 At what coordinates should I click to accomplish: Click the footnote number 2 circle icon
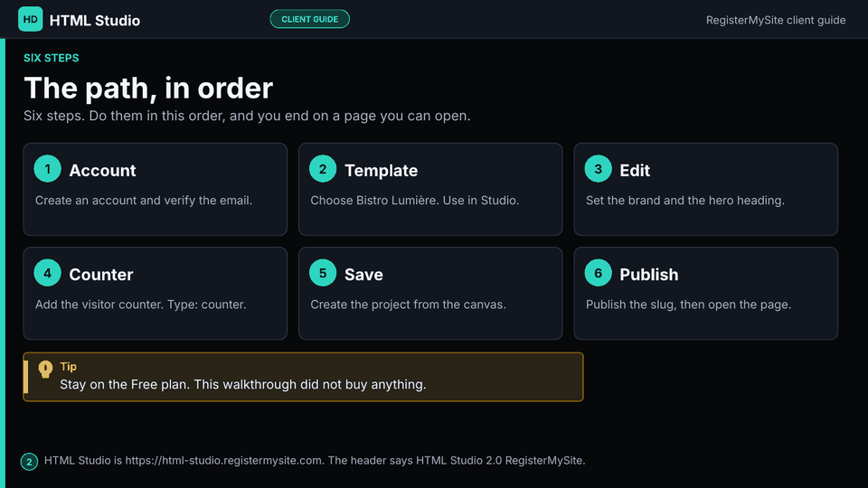tap(29, 462)
